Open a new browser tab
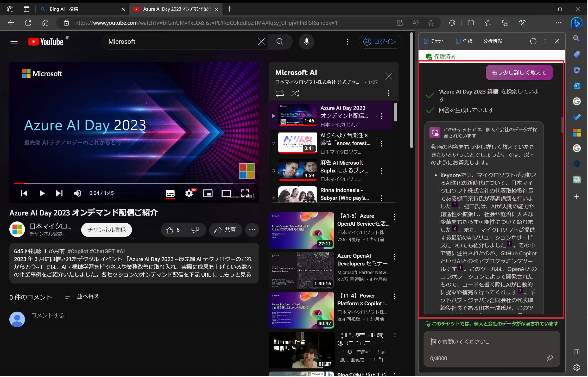The width and height of the screenshot is (588, 377). [229, 9]
